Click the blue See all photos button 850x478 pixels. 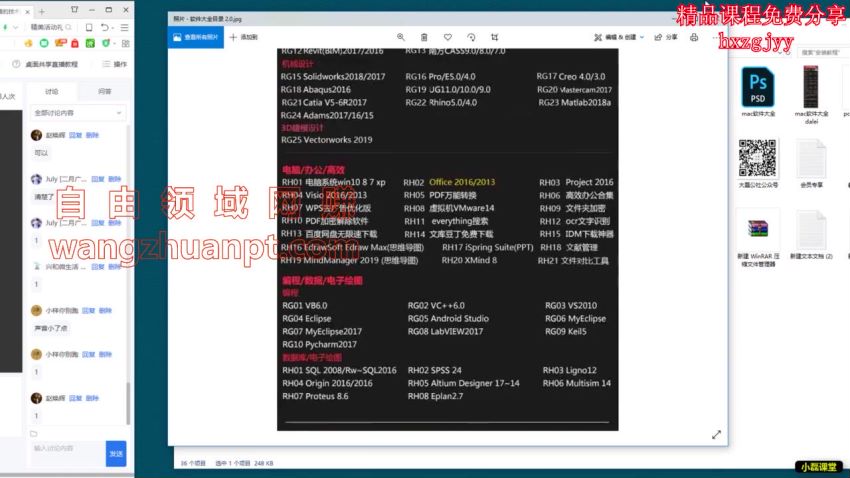tap(196, 37)
